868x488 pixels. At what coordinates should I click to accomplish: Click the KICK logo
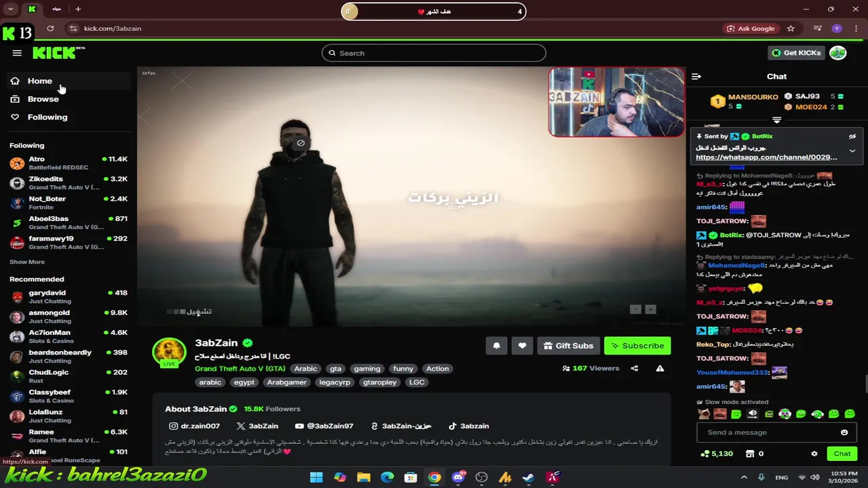[x=58, y=53]
